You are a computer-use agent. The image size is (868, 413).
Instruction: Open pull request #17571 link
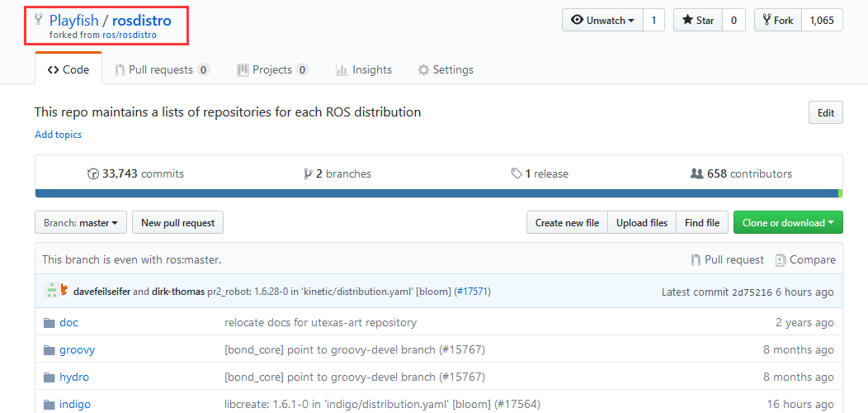click(474, 291)
